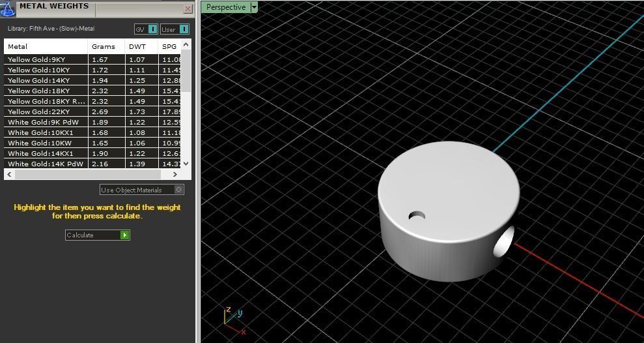This screenshot has width=644, height=343.
Task: Click the table scroll down arrow
Action: pyautogui.click(x=186, y=164)
